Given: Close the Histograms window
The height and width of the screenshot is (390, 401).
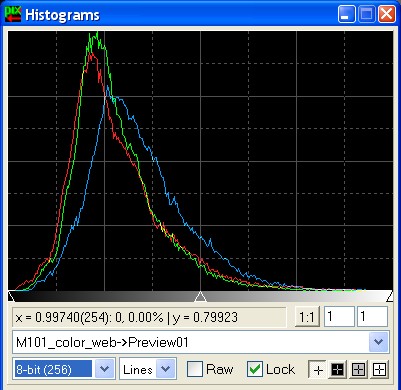Looking at the screenshot, I should tap(387, 14).
